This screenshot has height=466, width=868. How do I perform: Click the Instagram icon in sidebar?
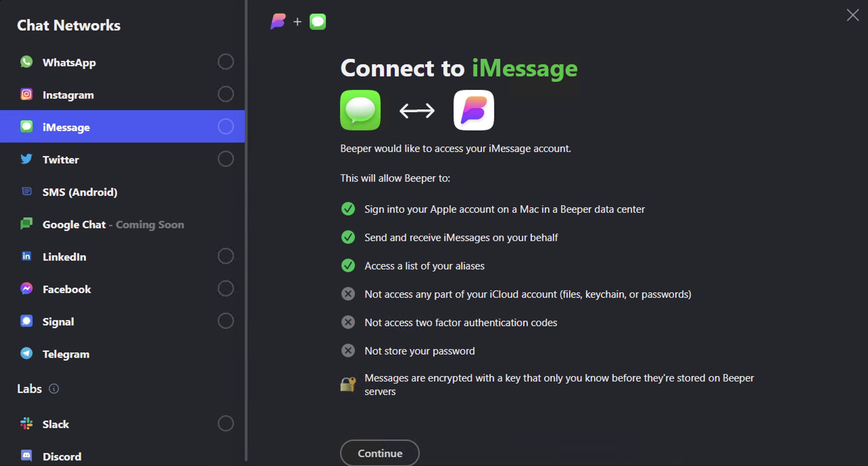[26, 94]
